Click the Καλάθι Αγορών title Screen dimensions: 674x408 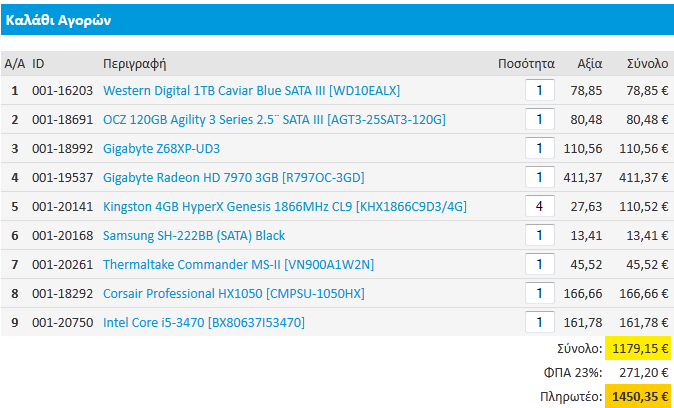click(x=58, y=20)
